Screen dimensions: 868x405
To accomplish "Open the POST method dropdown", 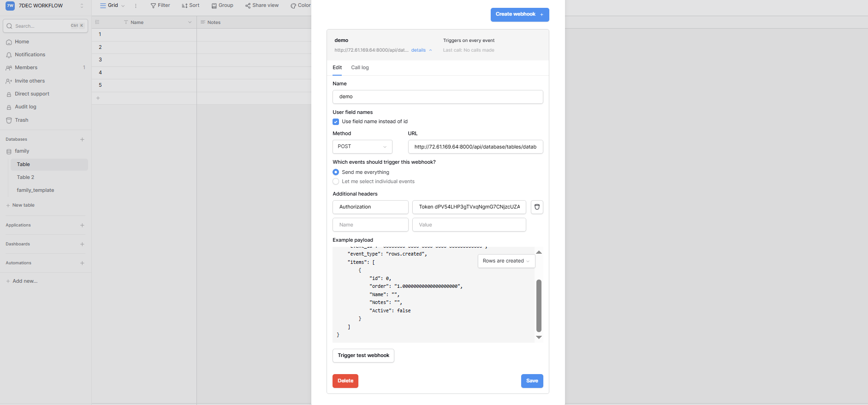I will (x=362, y=147).
